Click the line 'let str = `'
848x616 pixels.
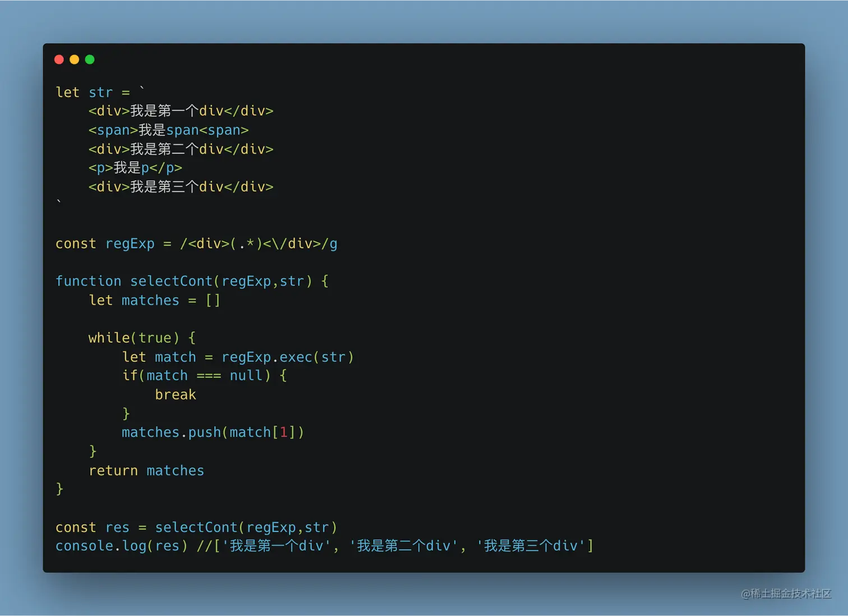coord(100,92)
